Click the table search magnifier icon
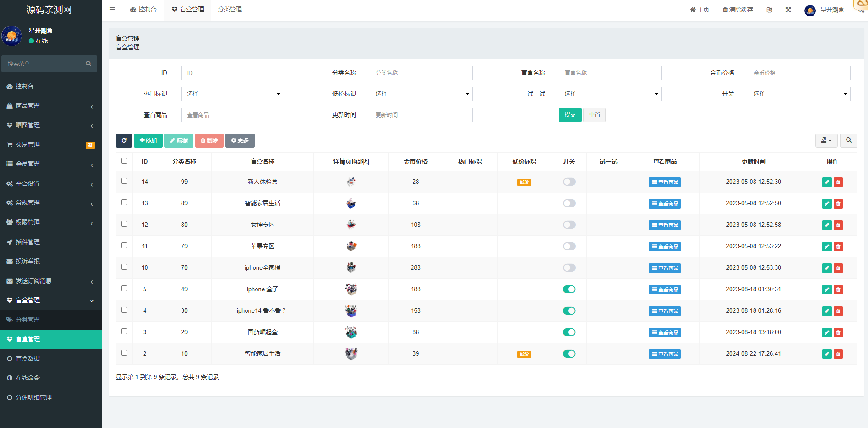 click(x=848, y=140)
